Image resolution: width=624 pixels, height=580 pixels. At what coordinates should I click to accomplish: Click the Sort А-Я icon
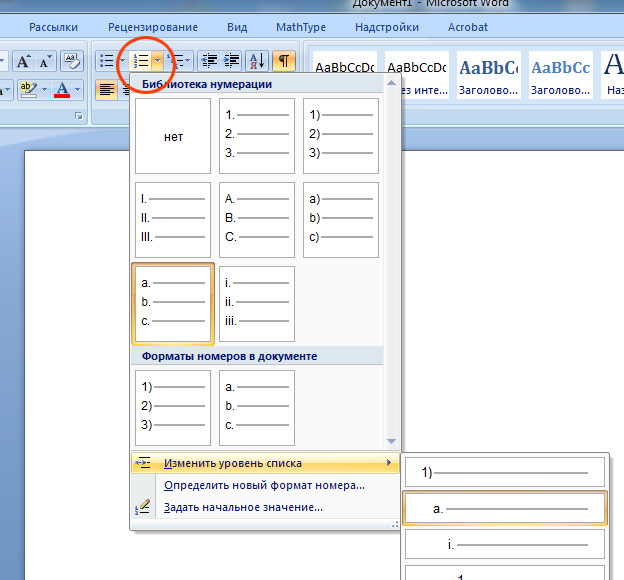click(x=257, y=61)
